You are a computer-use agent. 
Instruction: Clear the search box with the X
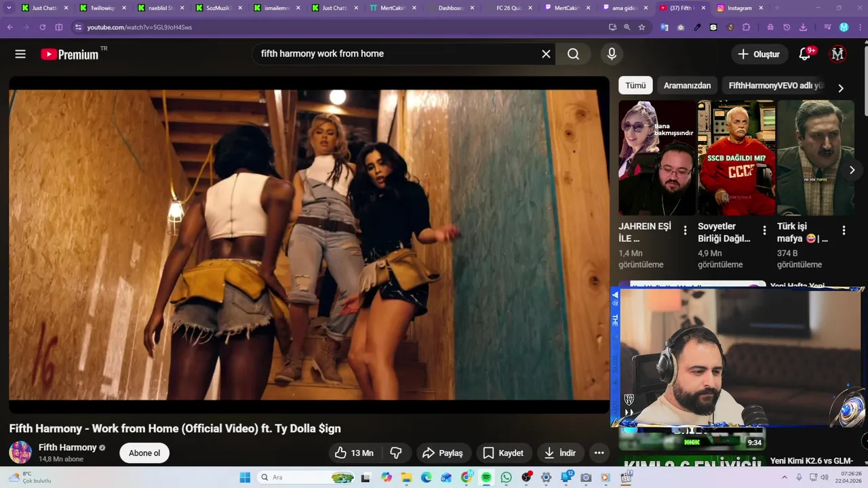[546, 54]
